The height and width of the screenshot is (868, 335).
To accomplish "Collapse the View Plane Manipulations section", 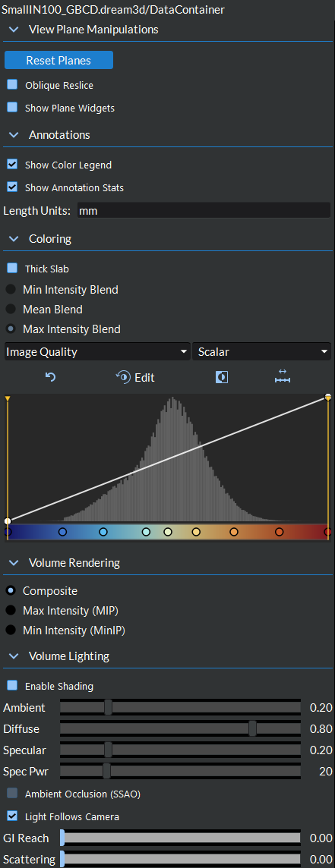I will click(x=14, y=30).
